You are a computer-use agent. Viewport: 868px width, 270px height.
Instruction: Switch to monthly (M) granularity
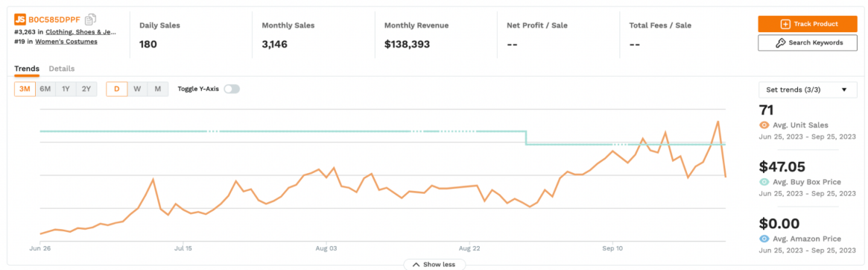point(158,90)
